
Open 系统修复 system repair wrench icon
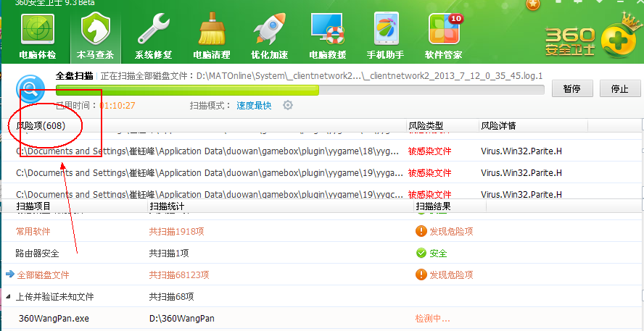click(153, 36)
